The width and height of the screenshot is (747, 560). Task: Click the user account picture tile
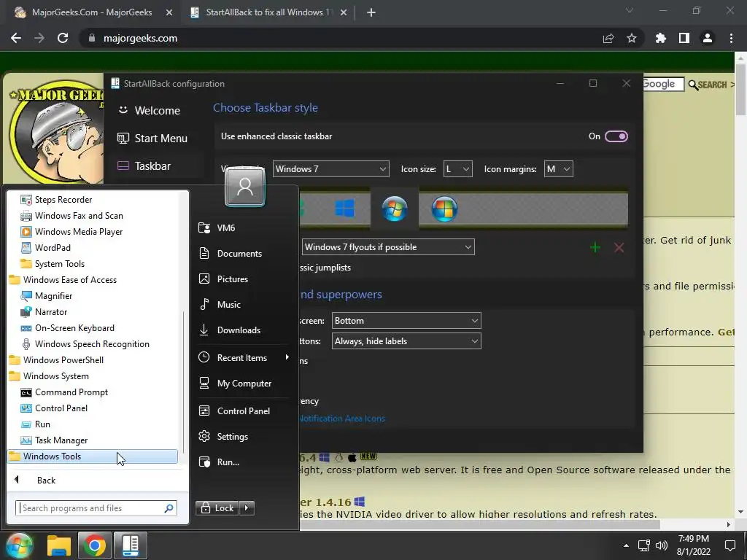pos(245,187)
